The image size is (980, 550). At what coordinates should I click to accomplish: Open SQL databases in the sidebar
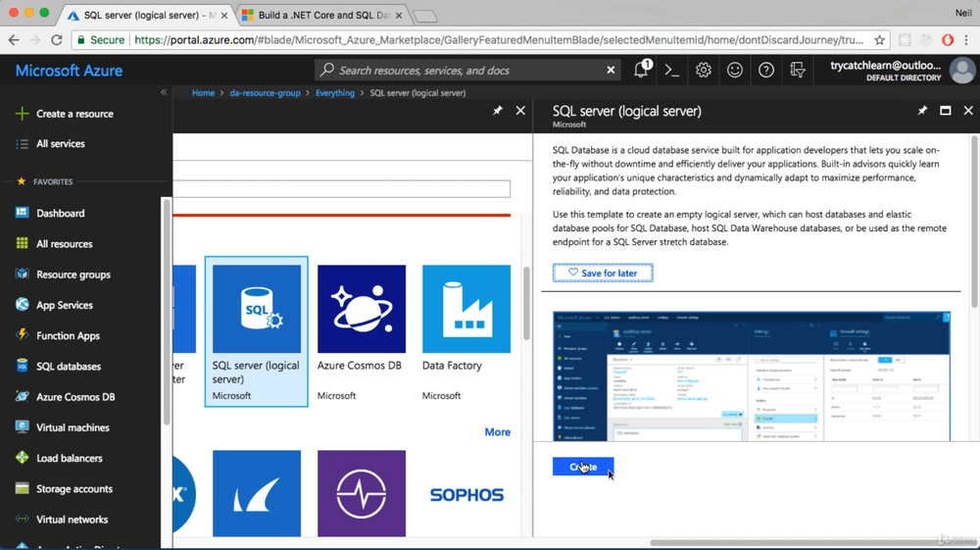pos(58,367)
